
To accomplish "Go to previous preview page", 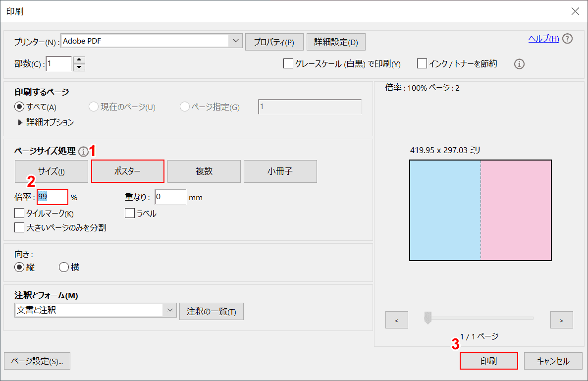I will [397, 320].
